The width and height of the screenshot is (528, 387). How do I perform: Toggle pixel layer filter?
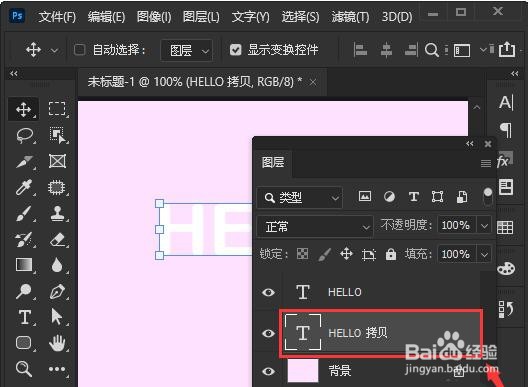pos(365,196)
